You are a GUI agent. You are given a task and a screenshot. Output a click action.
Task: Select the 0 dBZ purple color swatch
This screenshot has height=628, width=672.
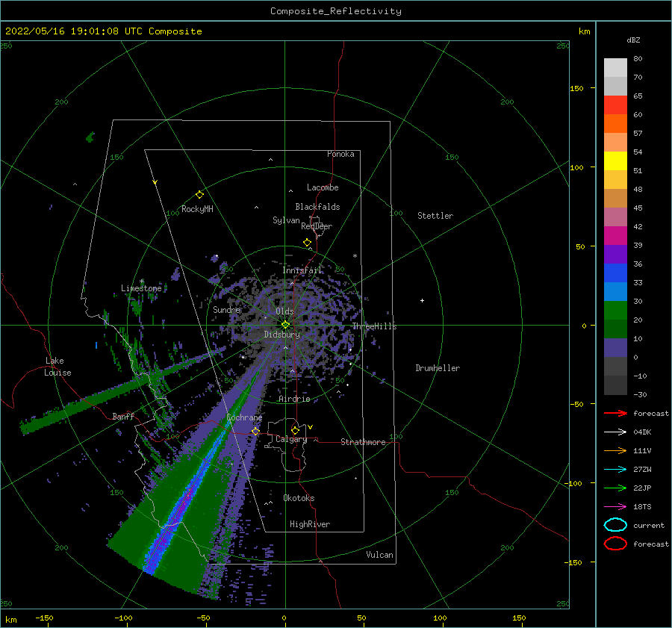615,348
